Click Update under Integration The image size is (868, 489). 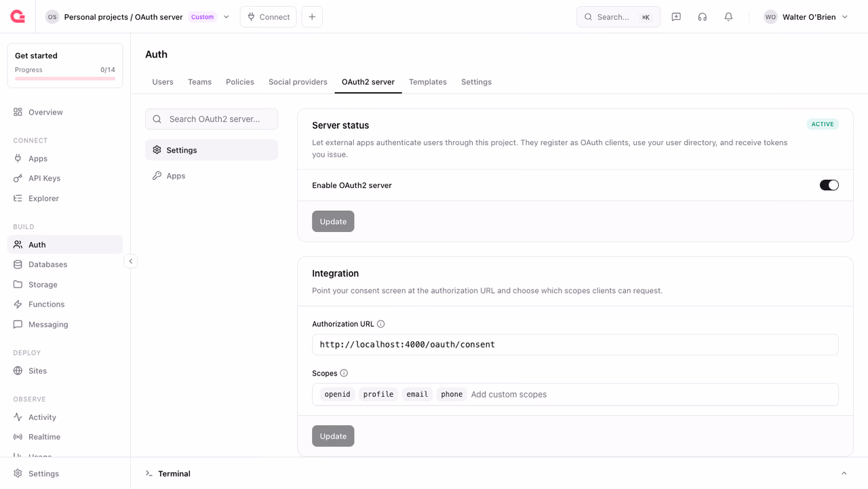coord(333,436)
